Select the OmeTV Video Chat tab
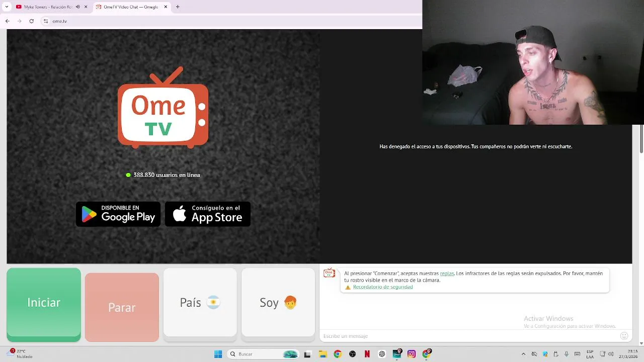 coord(131,7)
